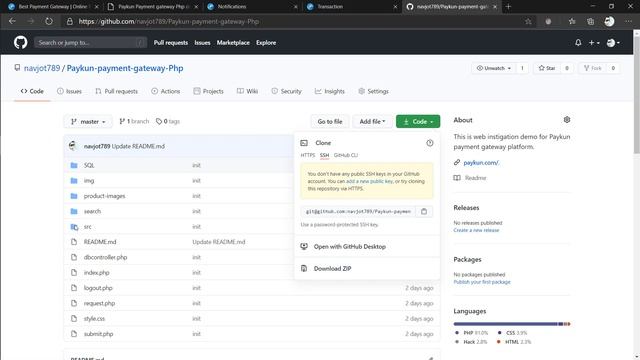Click navjot789 avatar in commit row
The width and height of the screenshot is (640, 360).
tap(73, 146)
